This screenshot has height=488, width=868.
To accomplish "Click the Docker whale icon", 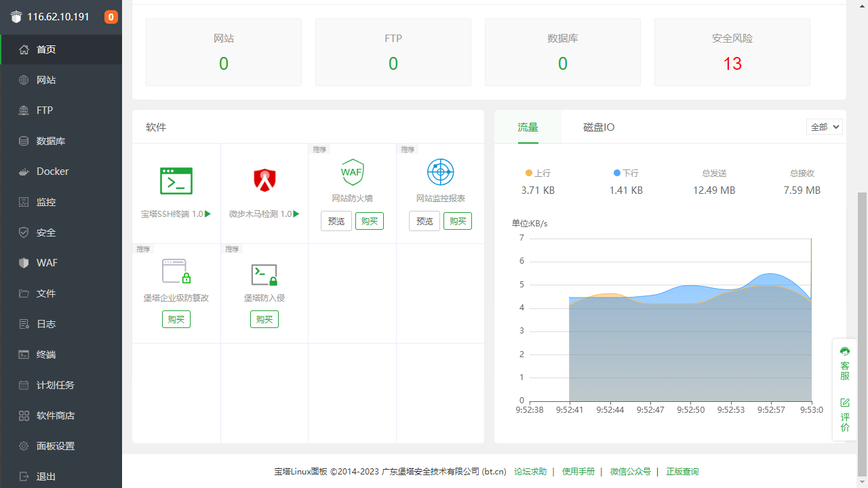I will (x=24, y=171).
